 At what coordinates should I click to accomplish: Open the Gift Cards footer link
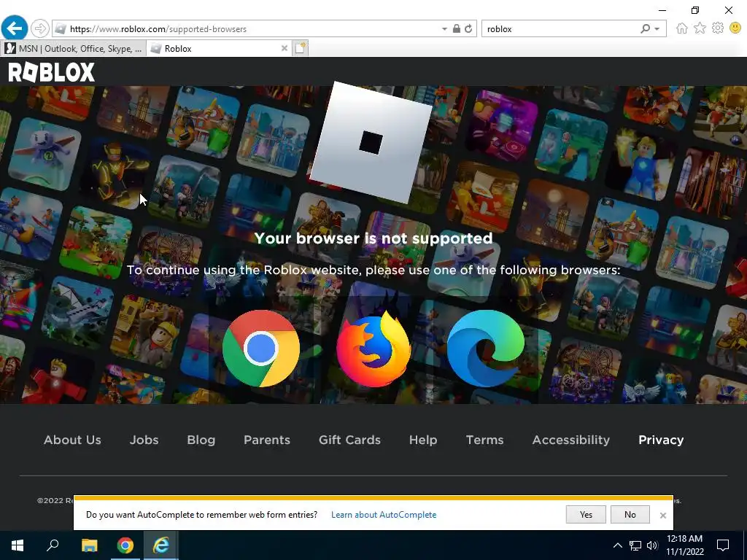(349, 440)
